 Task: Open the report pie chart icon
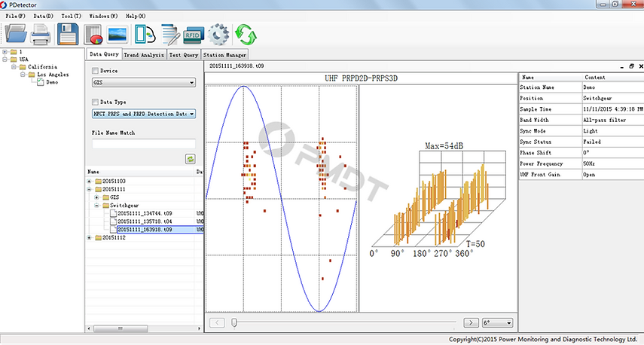tap(93, 33)
